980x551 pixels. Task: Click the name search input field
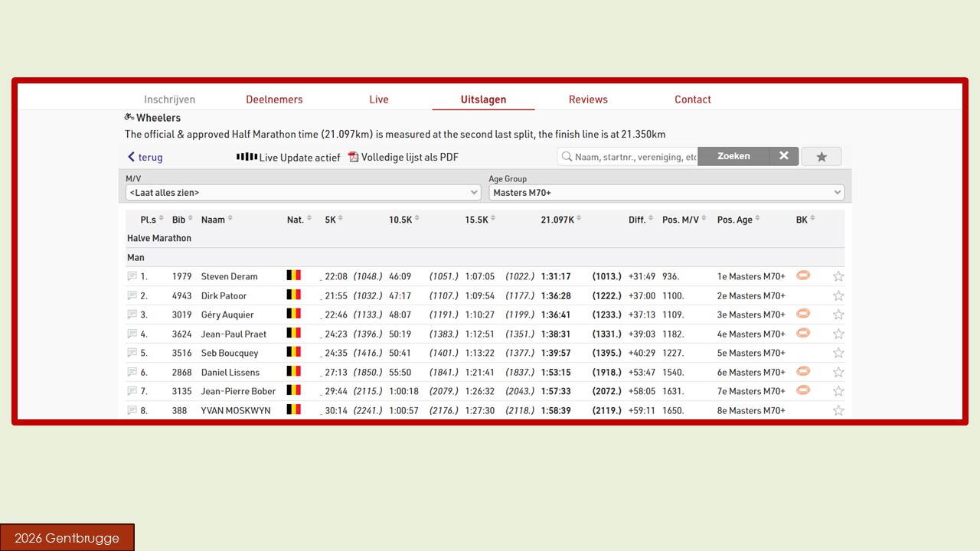[x=628, y=156]
